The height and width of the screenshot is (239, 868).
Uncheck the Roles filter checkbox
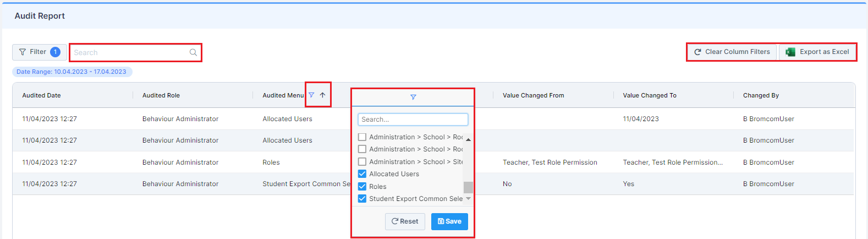click(362, 187)
